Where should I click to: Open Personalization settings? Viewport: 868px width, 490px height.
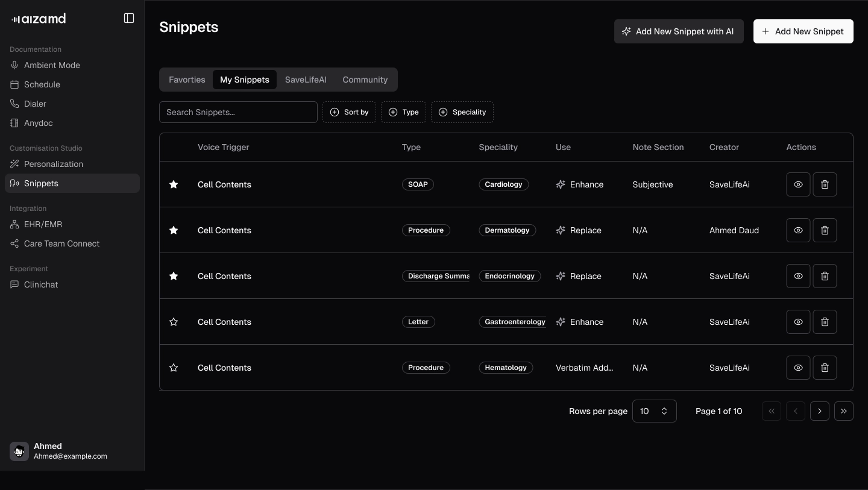point(72,164)
